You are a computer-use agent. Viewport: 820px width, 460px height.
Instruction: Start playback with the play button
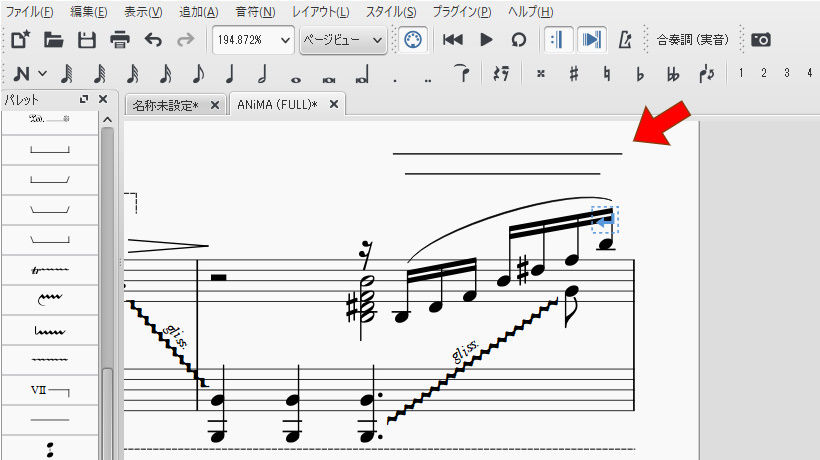click(x=486, y=40)
